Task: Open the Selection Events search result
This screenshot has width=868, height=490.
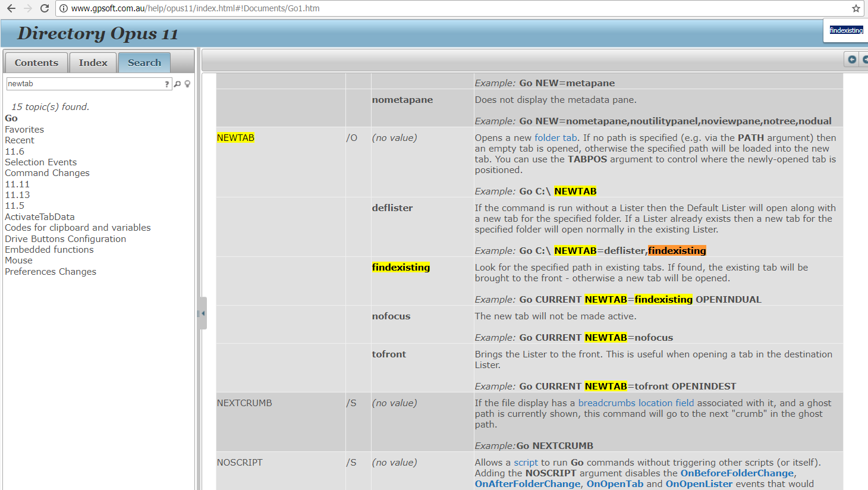Action: pyautogui.click(x=40, y=162)
